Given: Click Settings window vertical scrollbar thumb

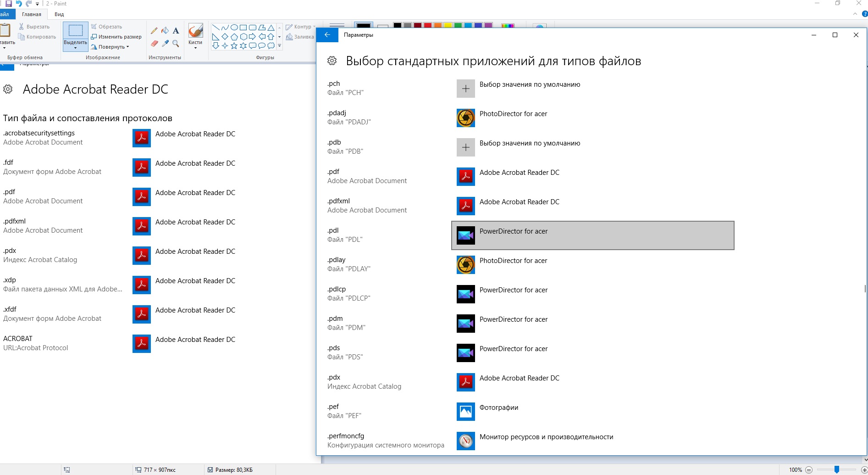Looking at the screenshot, I should coord(865,289).
